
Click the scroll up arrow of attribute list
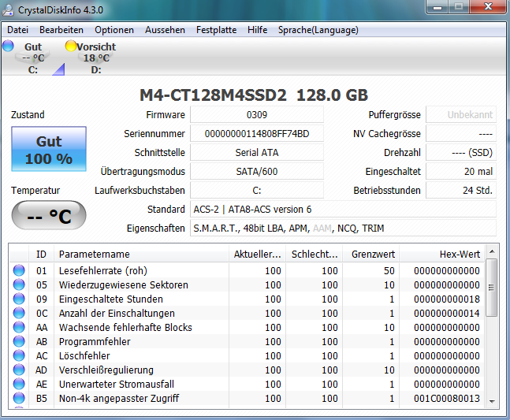coord(492,251)
